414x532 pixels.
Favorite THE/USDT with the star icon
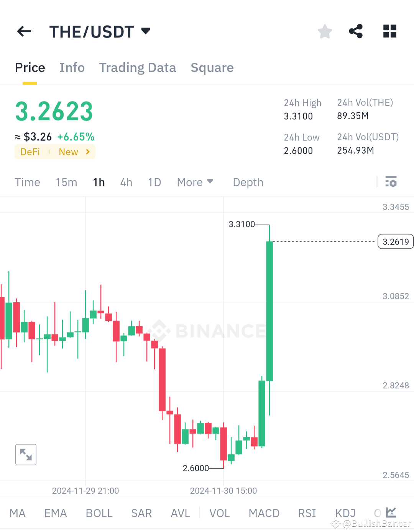[325, 31]
